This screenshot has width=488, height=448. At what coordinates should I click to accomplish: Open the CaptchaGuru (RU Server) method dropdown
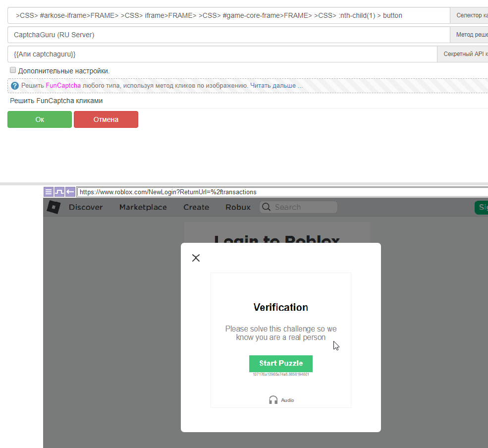tap(228, 35)
